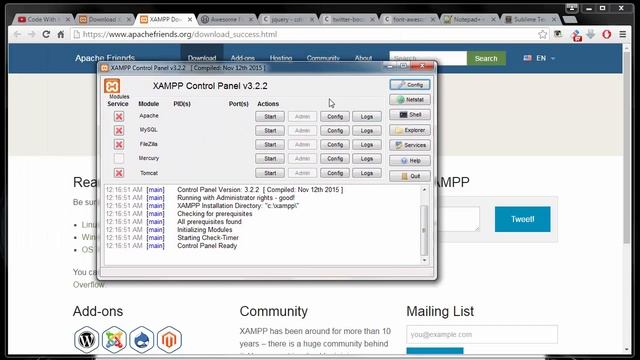Click Chrome forward arrow

(x=32, y=34)
